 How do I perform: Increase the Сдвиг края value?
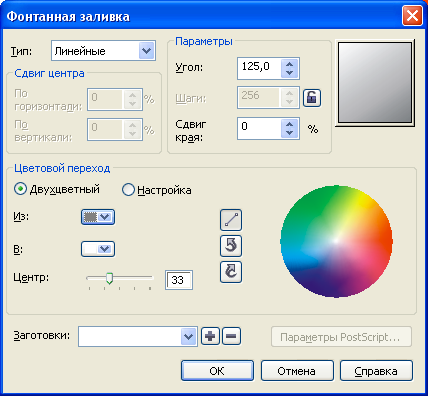pos(290,124)
